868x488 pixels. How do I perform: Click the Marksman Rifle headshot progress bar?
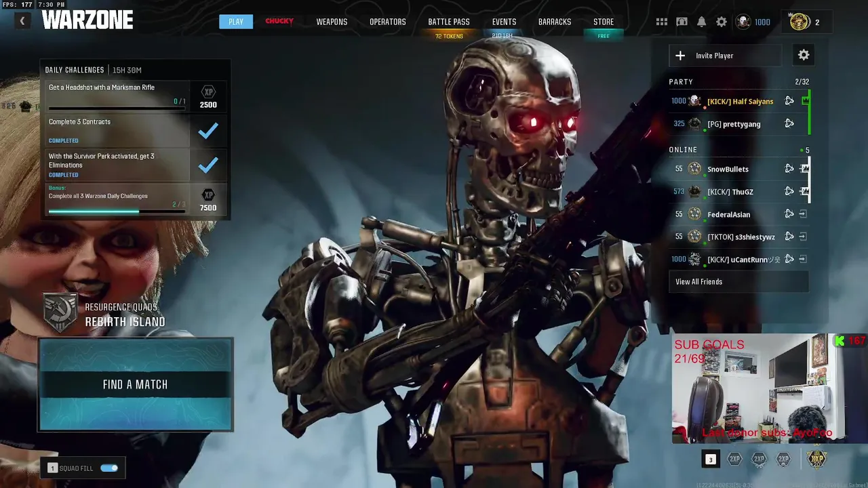(117, 108)
